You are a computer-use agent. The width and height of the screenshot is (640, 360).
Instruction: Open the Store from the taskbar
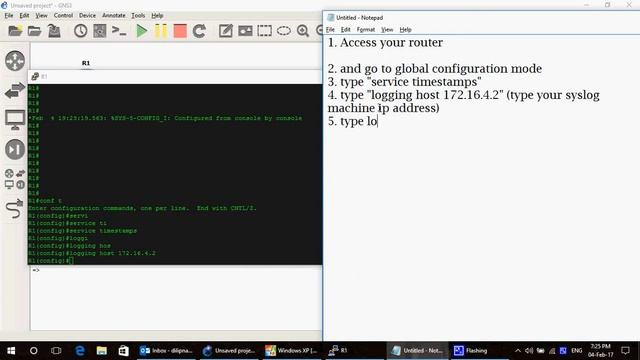pyautogui.click(x=124, y=351)
